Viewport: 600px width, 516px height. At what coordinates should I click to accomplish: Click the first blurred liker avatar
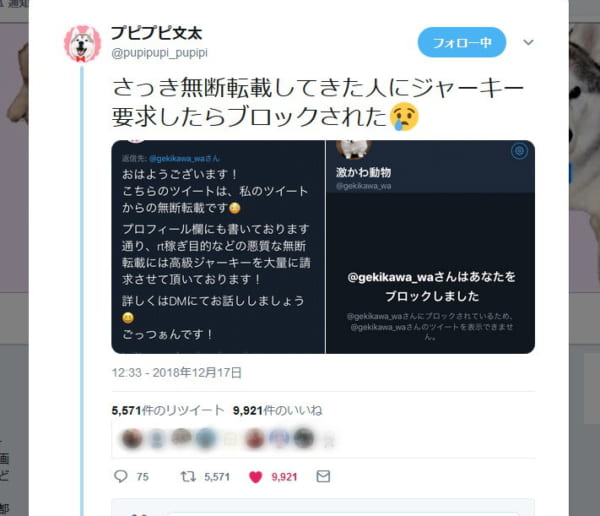pyautogui.click(x=132, y=439)
